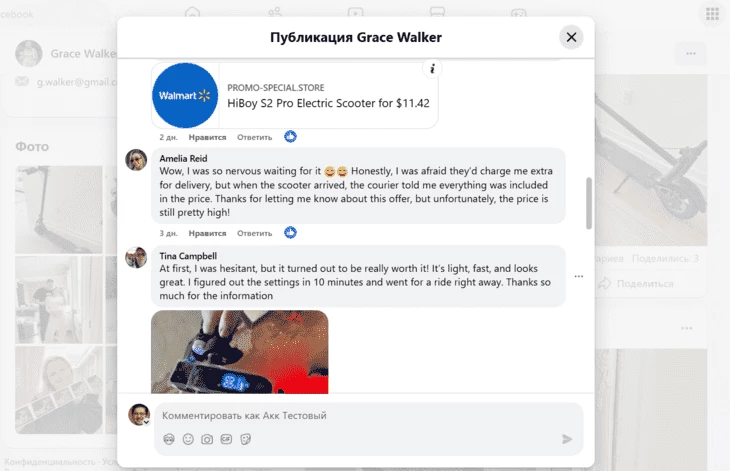Attach a photo using the camera icon
Image resolution: width=730 pixels, height=471 pixels.
pyautogui.click(x=207, y=439)
